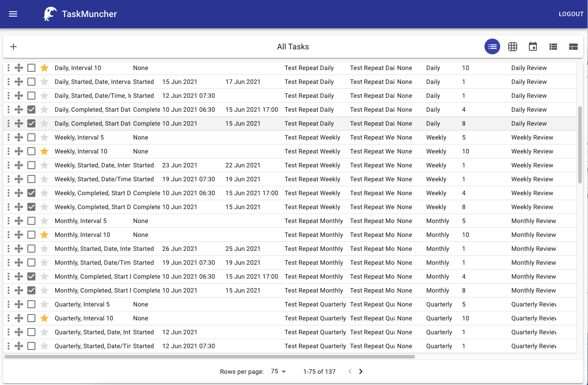Click move handle for Quarterly, Interval 5 row
The image size is (588, 385).
point(18,305)
